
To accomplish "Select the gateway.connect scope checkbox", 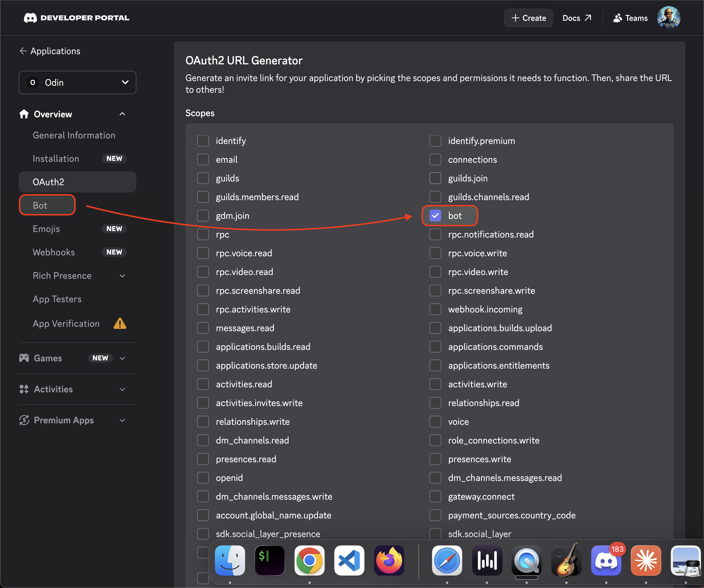I will coord(435,496).
